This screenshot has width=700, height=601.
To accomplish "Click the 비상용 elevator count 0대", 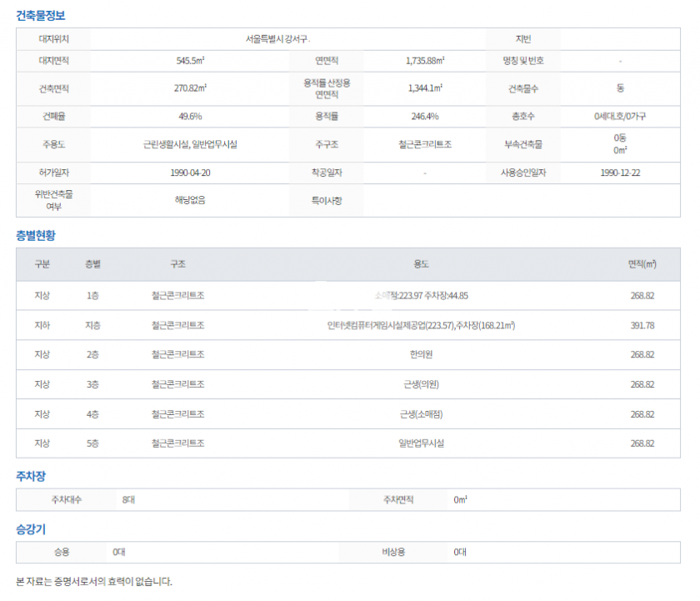I will [460, 552].
